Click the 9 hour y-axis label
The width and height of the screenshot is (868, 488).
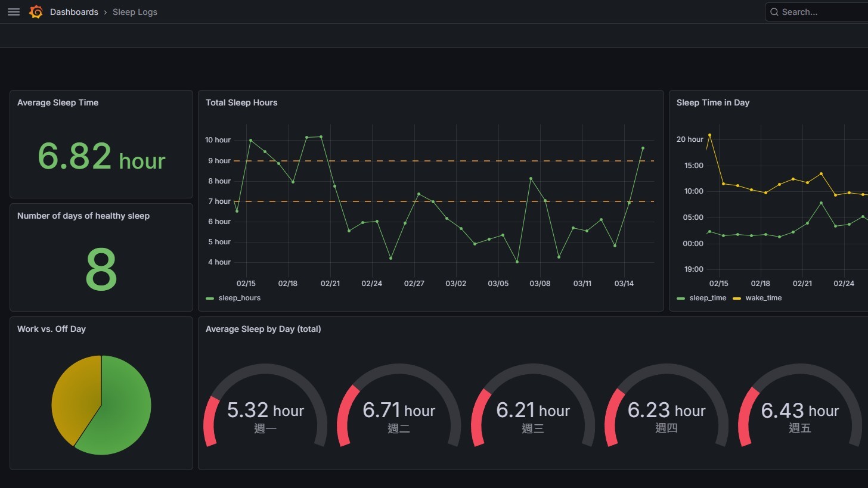218,161
